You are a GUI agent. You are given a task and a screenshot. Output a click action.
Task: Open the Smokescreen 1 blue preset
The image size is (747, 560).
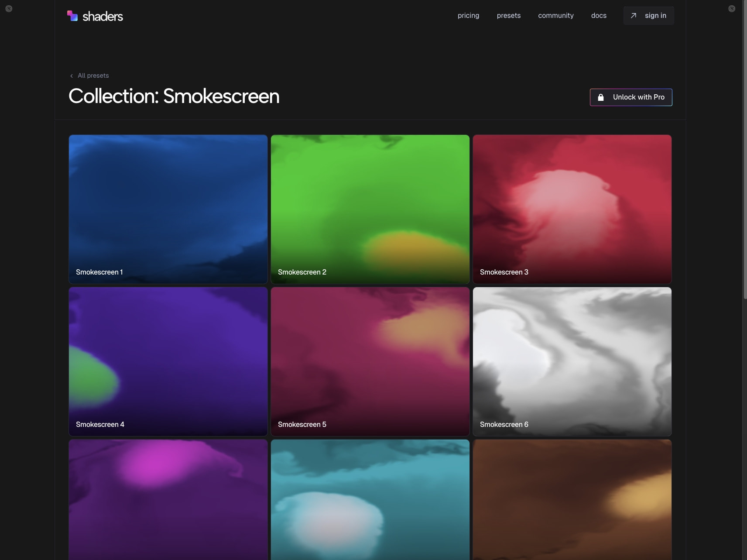point(168,209)
